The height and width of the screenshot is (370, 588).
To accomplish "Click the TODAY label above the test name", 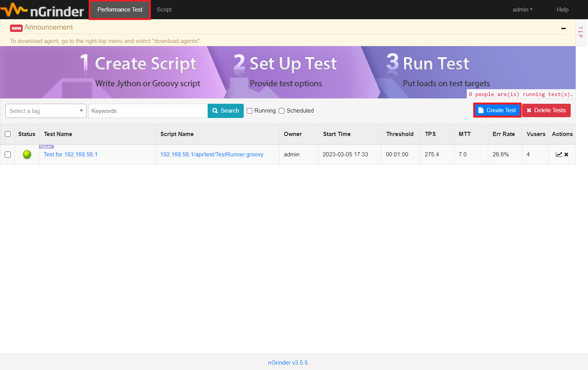I will (x=46, y=147).
